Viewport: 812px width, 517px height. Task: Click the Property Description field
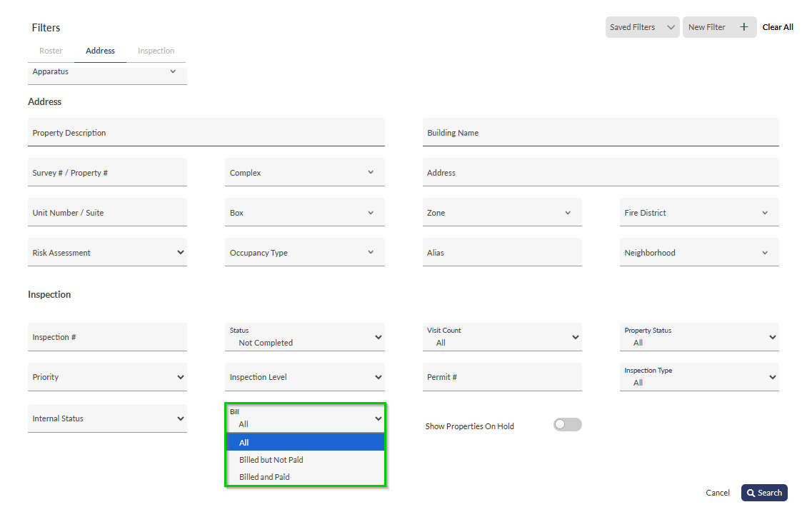[x=206, y=133]
